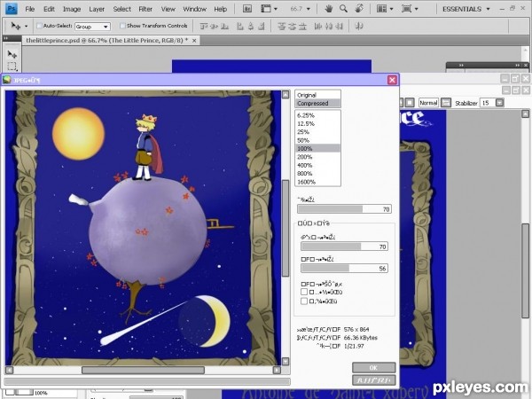Close the JPEG dialog with red X

[392, 80]
